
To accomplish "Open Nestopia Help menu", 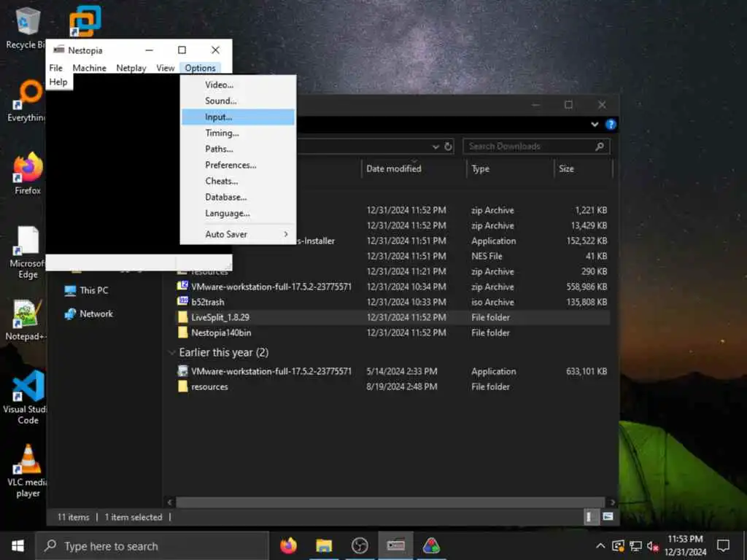I will (x=58, y=82).
